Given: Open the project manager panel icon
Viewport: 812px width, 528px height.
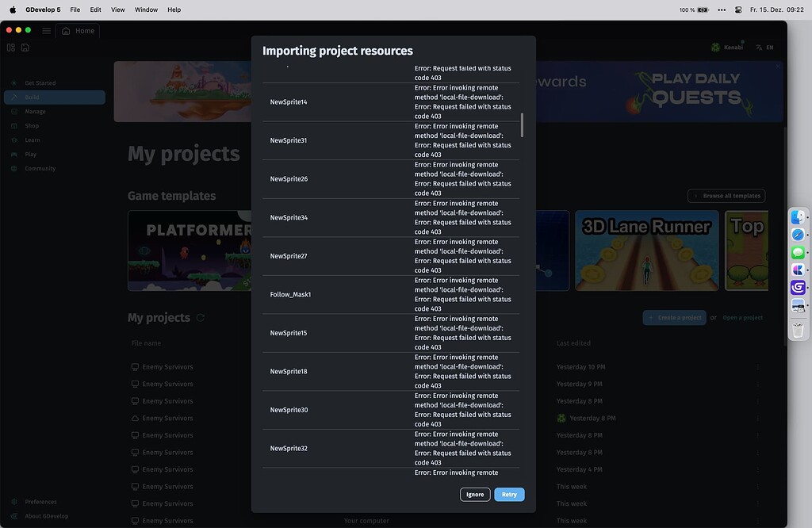Looking at the screenshot, I should pyautogui.click(x=11, y=48).
